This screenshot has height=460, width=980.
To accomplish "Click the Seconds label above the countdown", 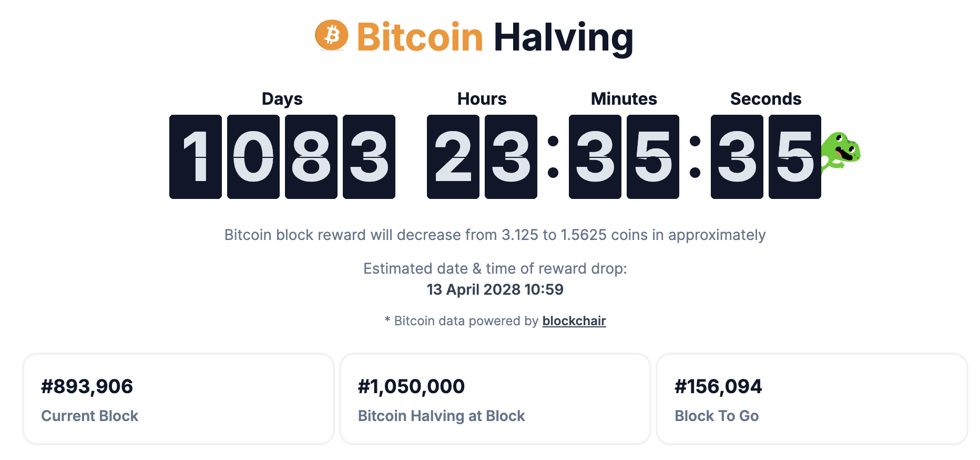I will 765,99.
